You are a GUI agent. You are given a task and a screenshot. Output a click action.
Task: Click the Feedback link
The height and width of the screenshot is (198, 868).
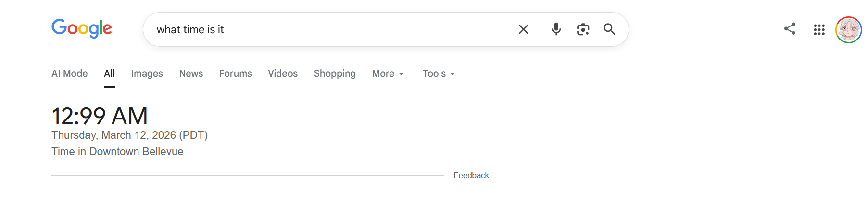[471, 175]
